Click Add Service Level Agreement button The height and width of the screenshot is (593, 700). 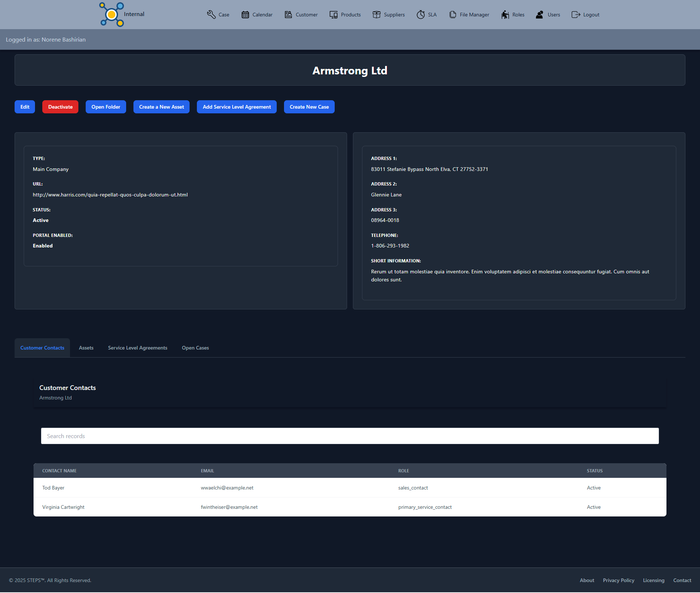pyautogui.click(x=237, y=107)
